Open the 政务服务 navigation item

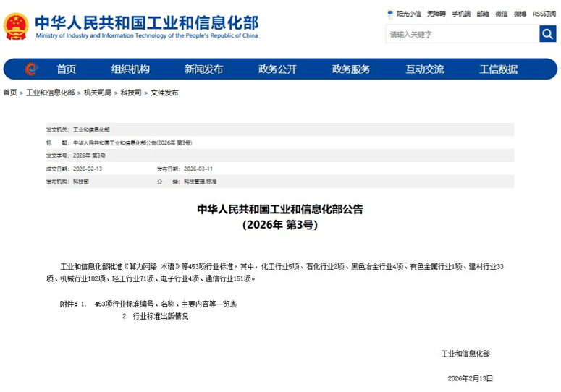pos(351,69)
